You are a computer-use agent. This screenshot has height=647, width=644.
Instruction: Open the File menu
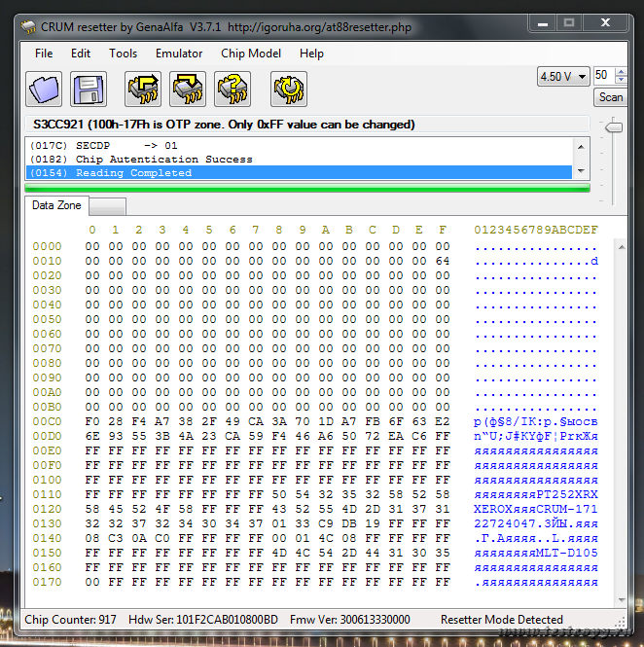pos(44,54)
